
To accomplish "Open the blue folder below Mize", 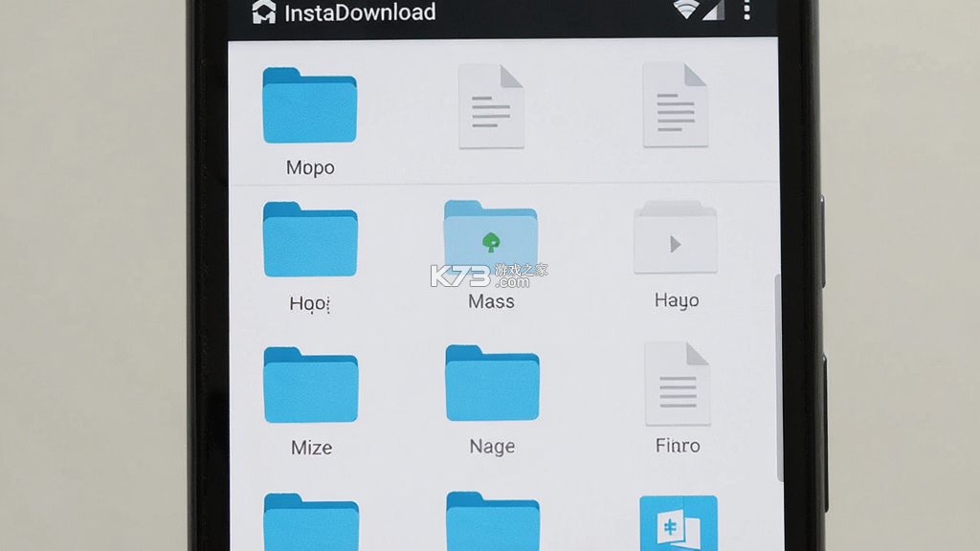I will coord(311,522).
